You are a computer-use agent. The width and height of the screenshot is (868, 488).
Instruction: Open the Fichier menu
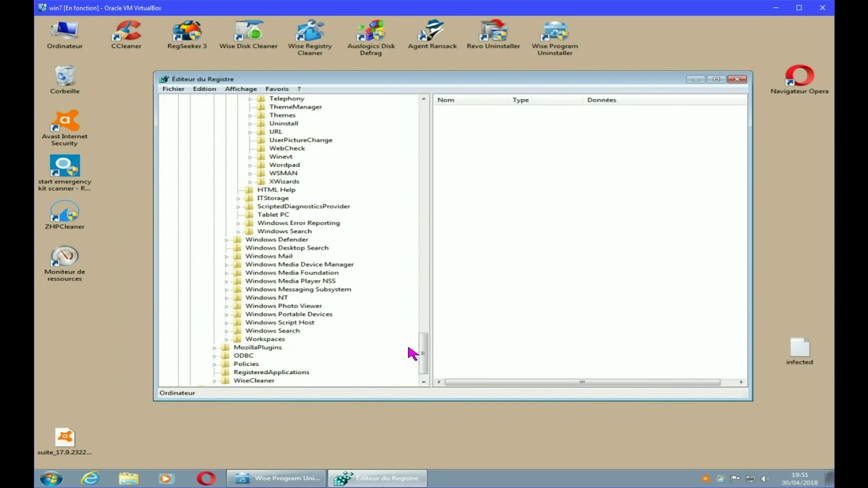(173, 89)
